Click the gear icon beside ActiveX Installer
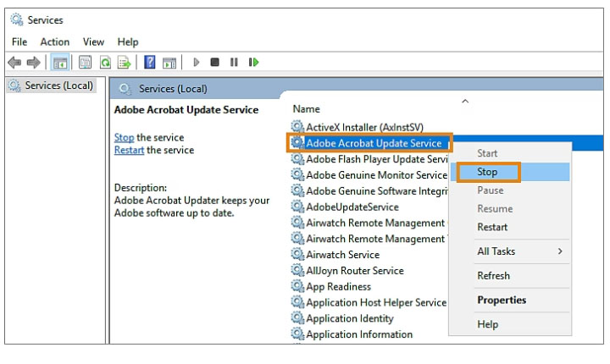The width and height of the screenshot is (610, 364). 297,127
